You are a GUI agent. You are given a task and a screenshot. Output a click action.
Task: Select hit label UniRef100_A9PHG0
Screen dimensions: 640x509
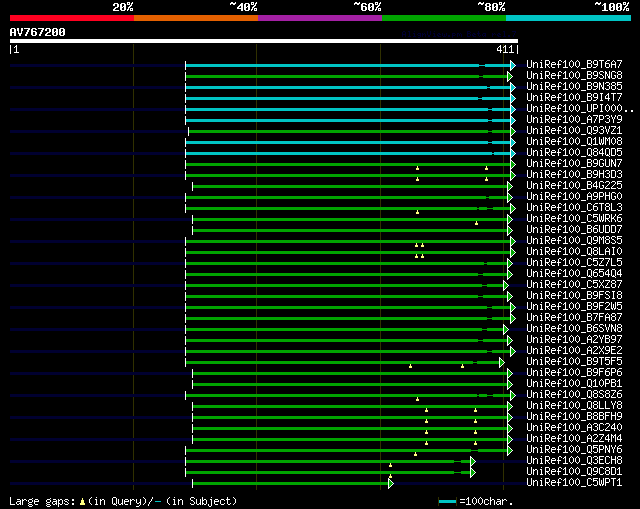click(x=574, y=197)
